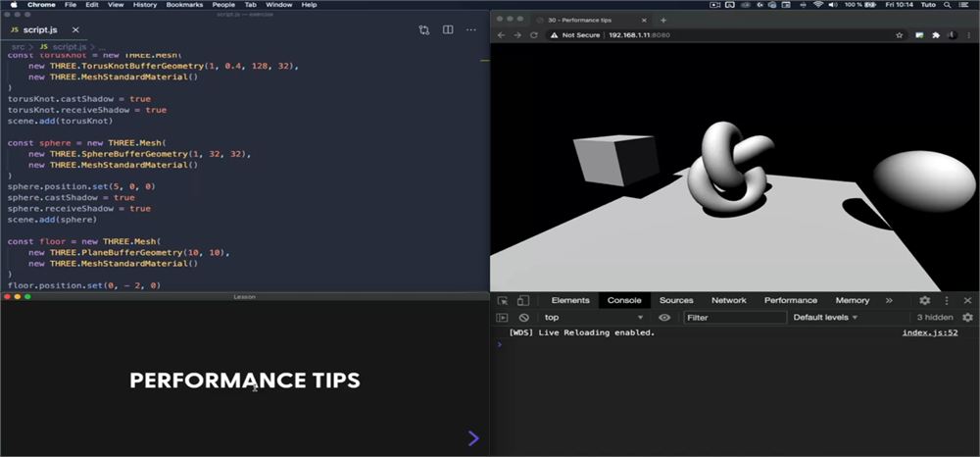Click the console prompt input line

coord(735,344)
